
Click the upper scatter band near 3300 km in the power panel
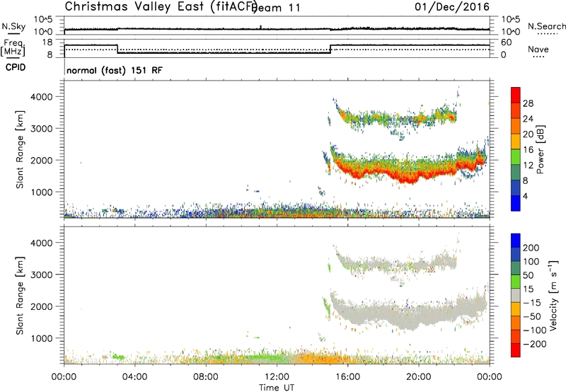tap(397, 117)
